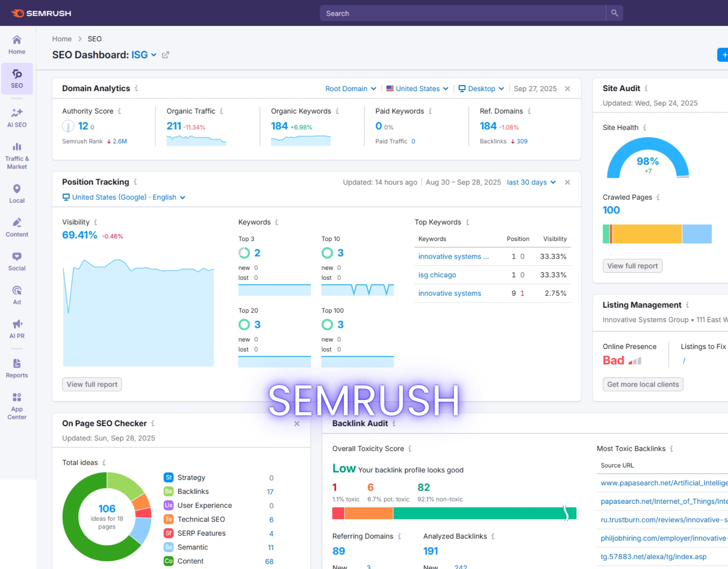Select Local in the left sidebar
Image resolution: width=728 pixels, height=569 pixels.
17,193
